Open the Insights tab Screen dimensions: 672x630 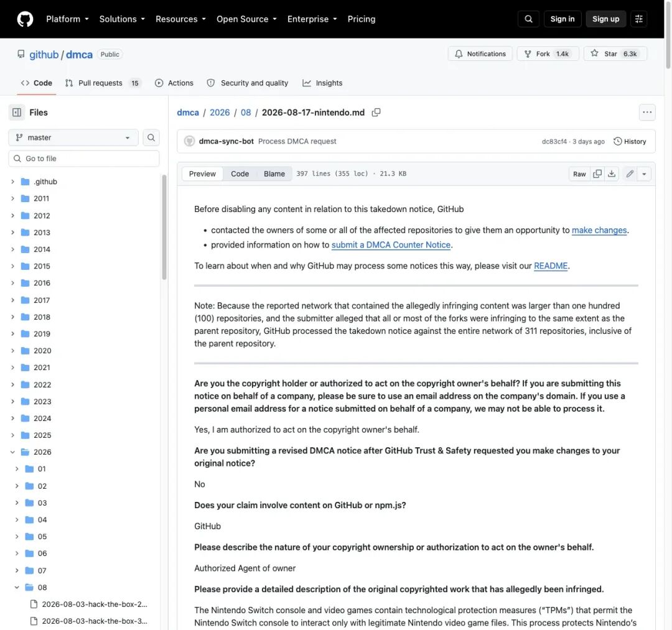click(322, 83)
